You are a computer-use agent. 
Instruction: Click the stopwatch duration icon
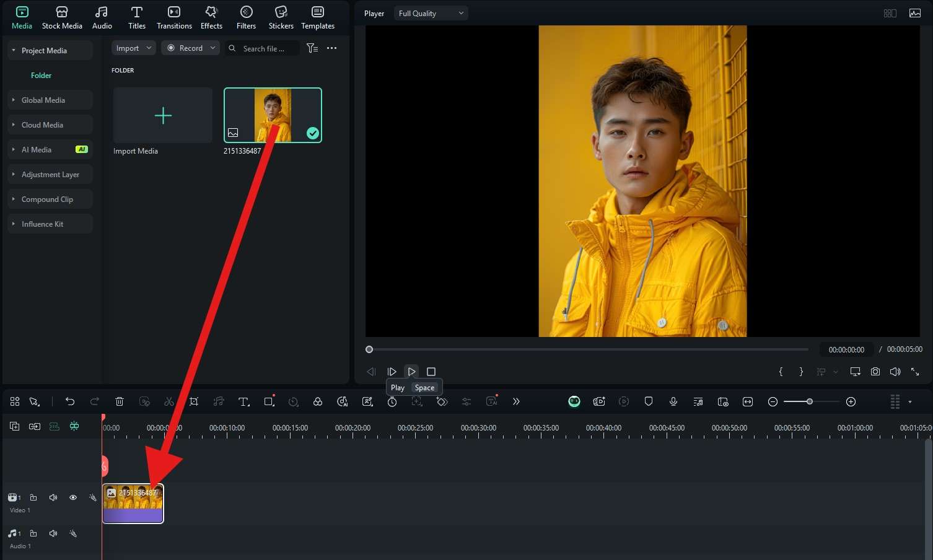pos(392,401)
